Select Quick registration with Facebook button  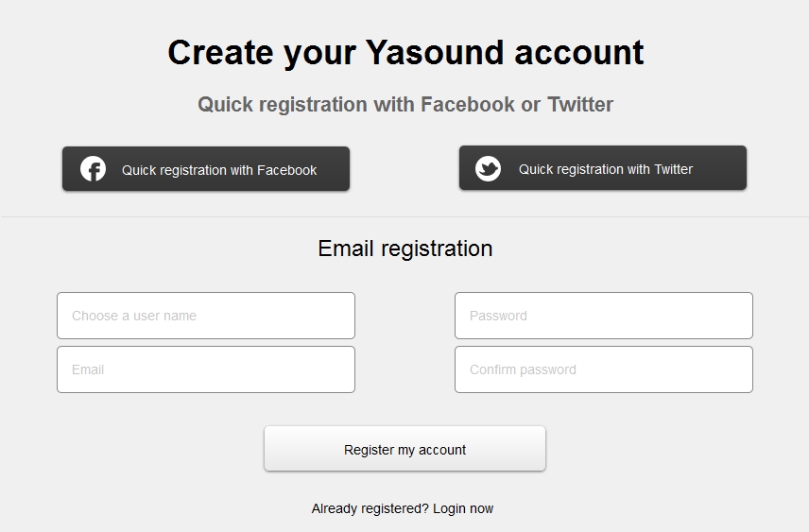(x=206, y=169)
